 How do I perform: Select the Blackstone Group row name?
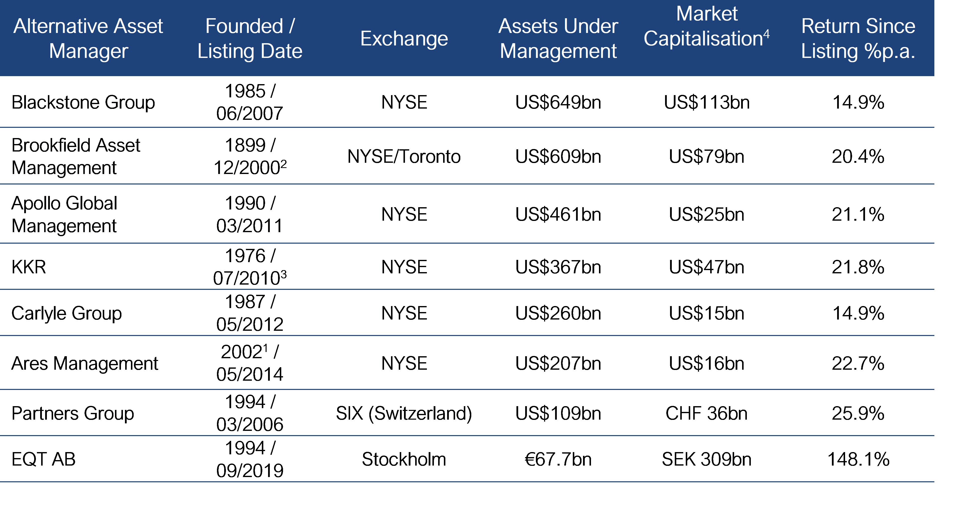[x=83, y=102]
